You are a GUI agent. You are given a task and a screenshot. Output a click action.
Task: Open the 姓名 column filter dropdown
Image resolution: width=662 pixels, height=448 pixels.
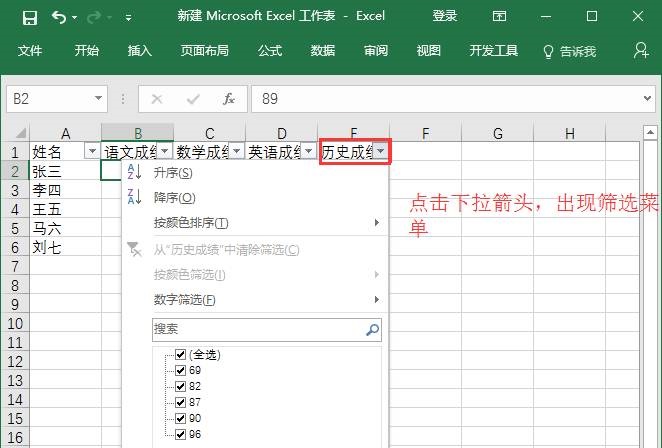pos(92,151)
